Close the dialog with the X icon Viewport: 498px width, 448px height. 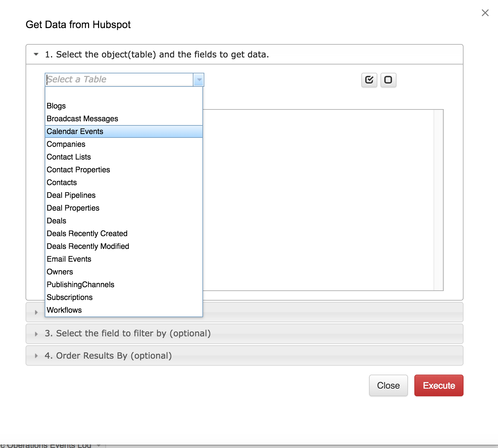click(x=485, y=13)
